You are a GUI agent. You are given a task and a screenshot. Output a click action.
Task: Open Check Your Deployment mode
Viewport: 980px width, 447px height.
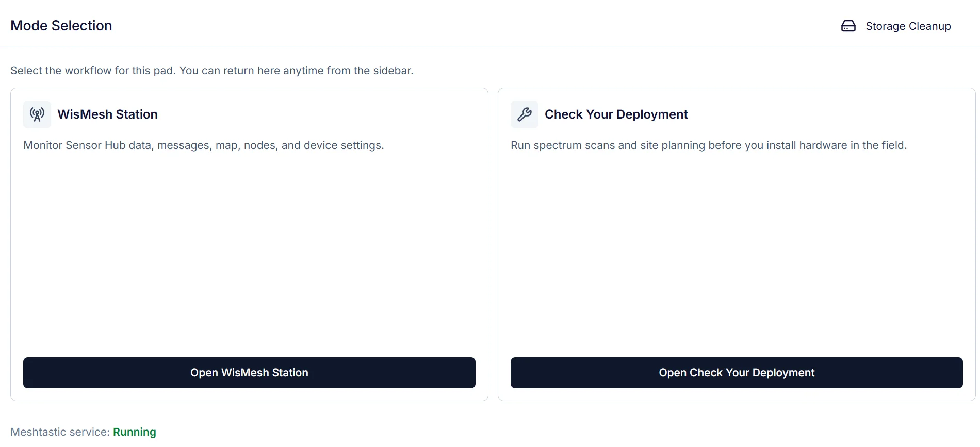click(x=737, y=373)
